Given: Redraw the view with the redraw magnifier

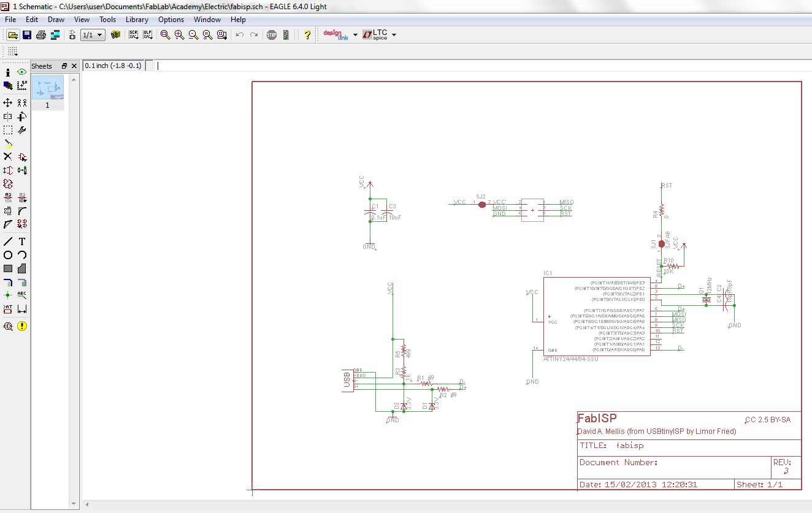Looking at the screenshot, I should (x=207, y=35).
